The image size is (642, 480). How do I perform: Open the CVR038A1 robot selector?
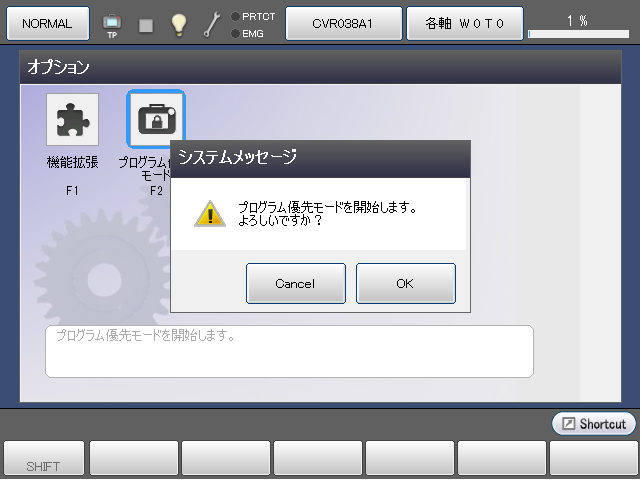pos(343,23)
